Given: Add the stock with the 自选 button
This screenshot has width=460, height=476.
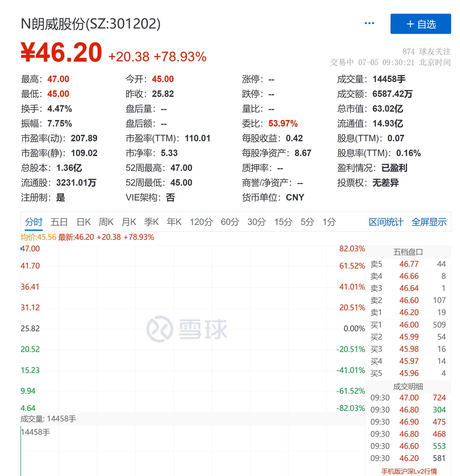Looking at the screenshot, I should point(421,24).
